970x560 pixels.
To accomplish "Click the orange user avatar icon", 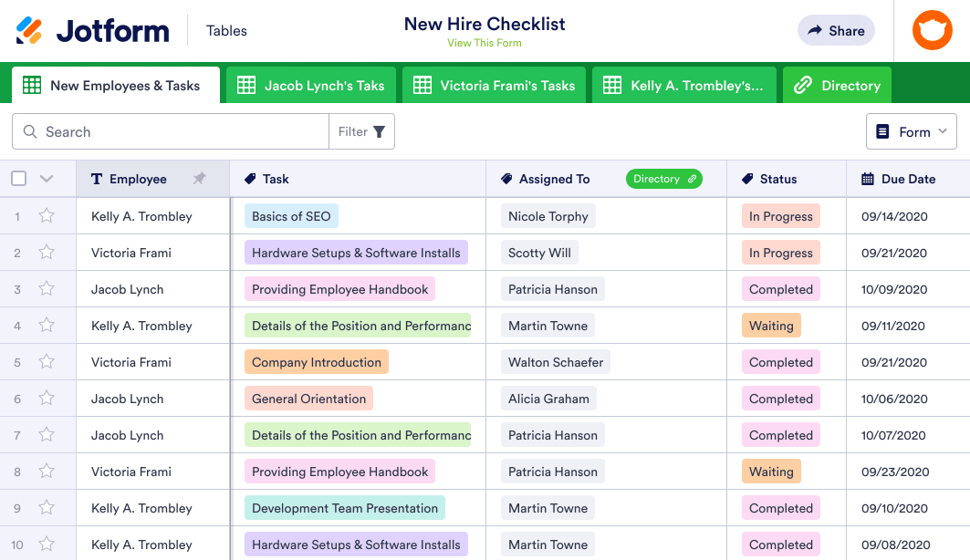I will [932, 30].
